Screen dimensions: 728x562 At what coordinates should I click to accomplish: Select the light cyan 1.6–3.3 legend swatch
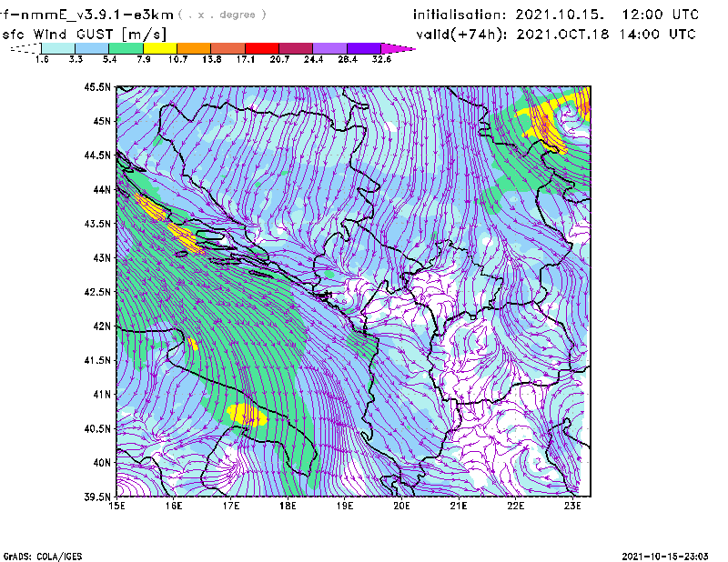(59, 48)
